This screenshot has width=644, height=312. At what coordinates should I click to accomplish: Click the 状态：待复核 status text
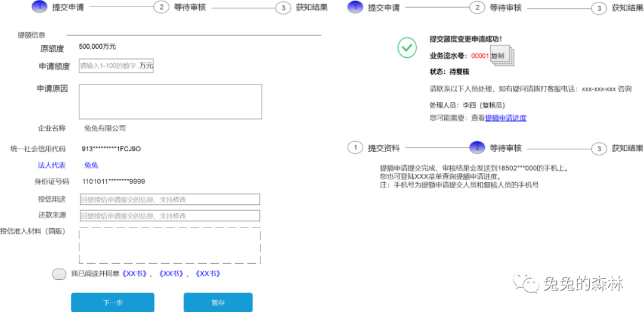click(450, 71)
